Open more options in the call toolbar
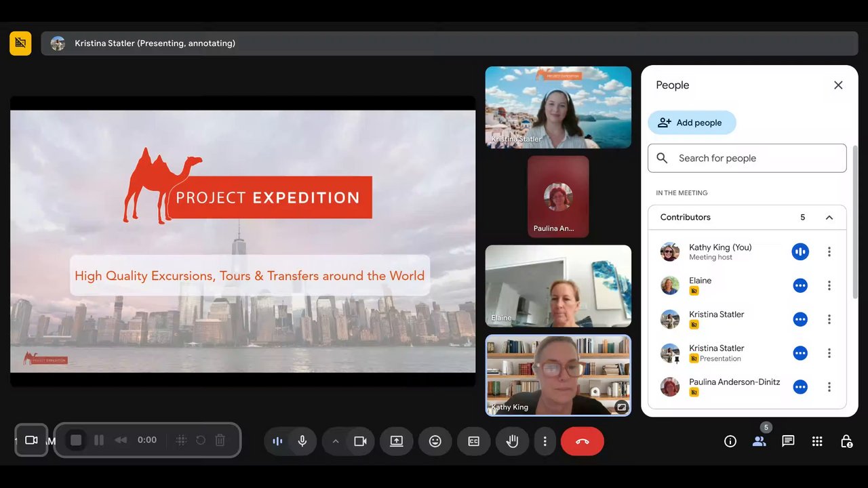Screen dimensions: 868x488 (x=545, y=441)
